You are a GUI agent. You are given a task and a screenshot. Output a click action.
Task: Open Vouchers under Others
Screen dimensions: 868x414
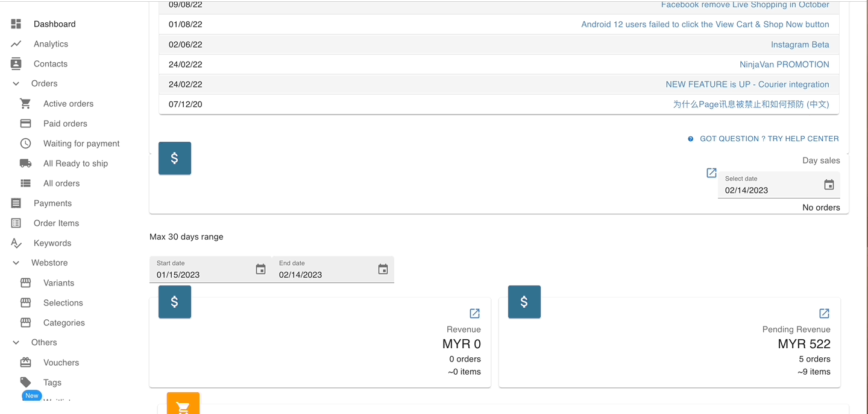tap(61, 363)
